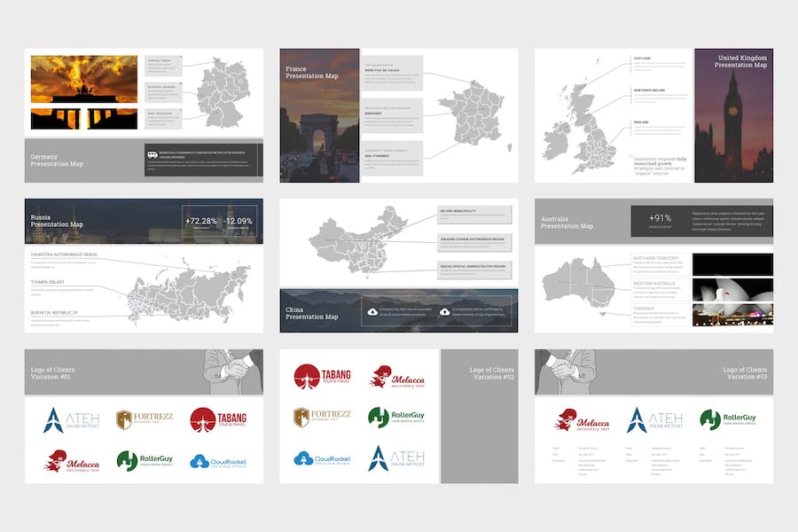The height and width of the screenshot is (532, 798).
Task: Open the Sydney Opera House photo
Action: coord(732,292)
